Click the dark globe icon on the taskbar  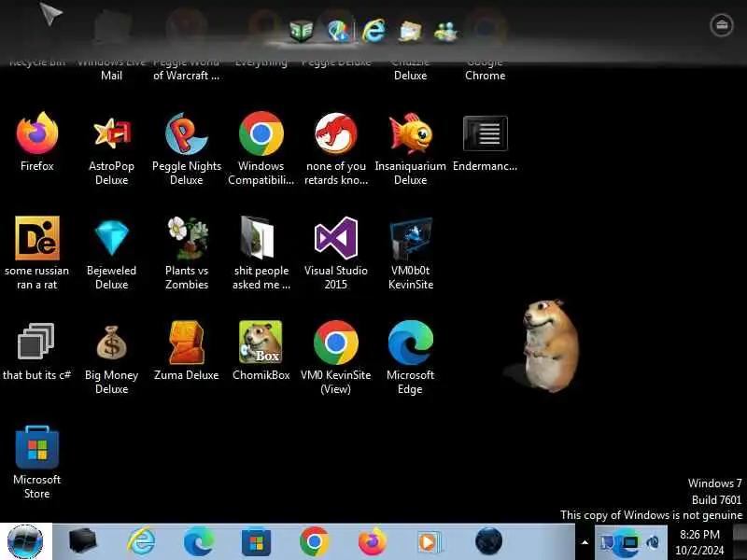pos(488,541)
